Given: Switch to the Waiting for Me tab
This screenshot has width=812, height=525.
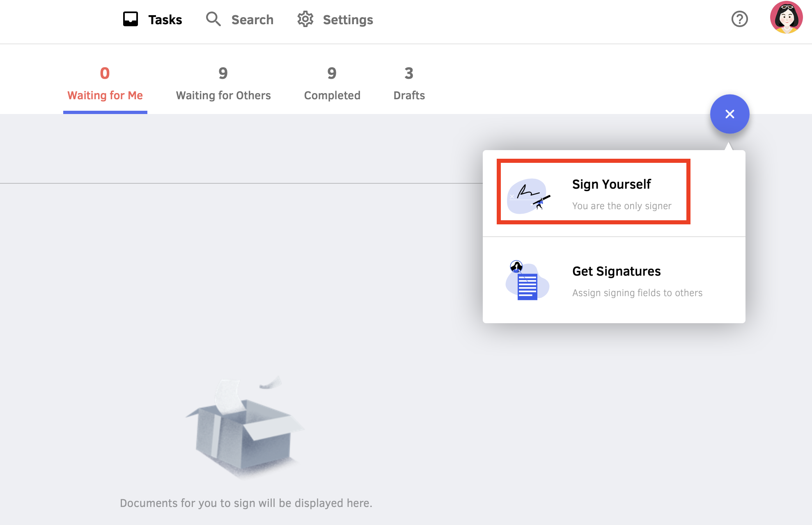Looking at the screenshot, I should click(105, 95).
